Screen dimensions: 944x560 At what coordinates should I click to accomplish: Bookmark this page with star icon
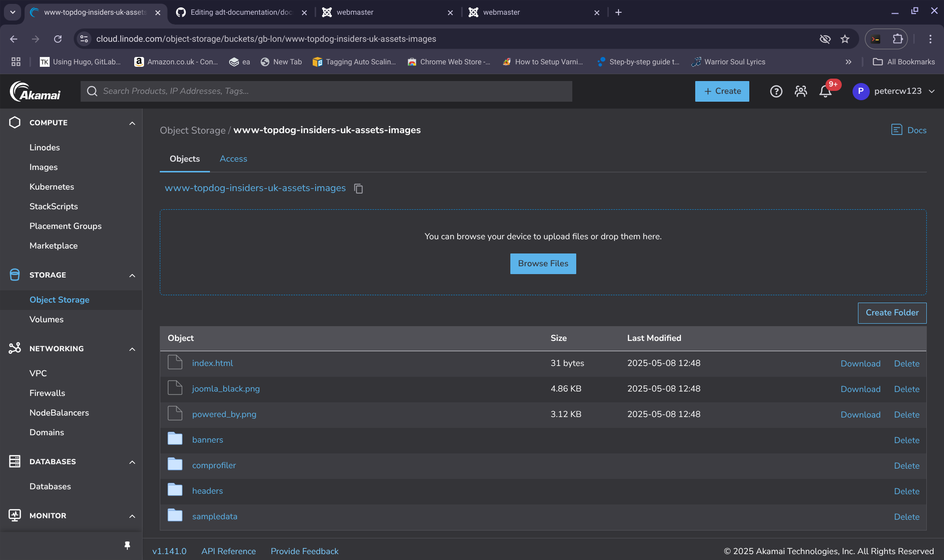[x=845, y=39]
